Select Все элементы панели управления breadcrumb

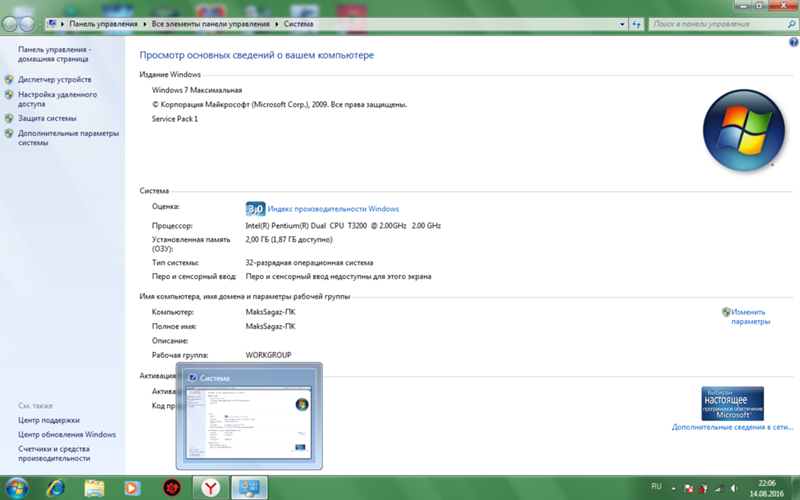(x=210, y=23)
